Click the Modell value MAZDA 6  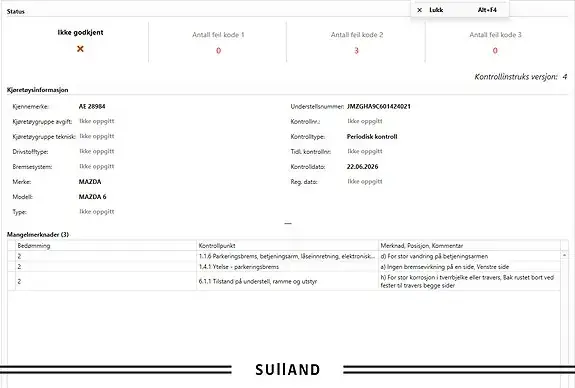click(92, 197)
